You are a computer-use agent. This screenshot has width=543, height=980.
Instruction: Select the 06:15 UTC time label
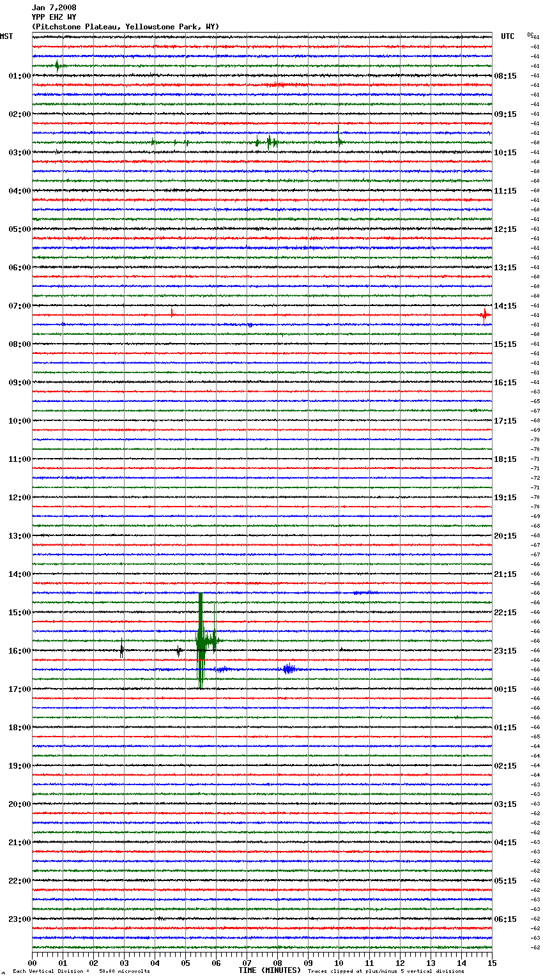click(505, 919)
